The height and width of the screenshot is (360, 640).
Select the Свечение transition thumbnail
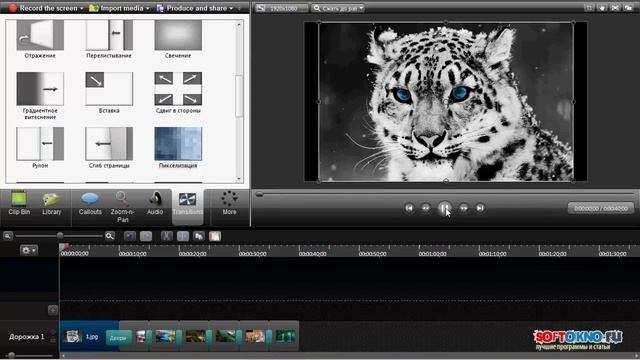(x=178, y=36)
